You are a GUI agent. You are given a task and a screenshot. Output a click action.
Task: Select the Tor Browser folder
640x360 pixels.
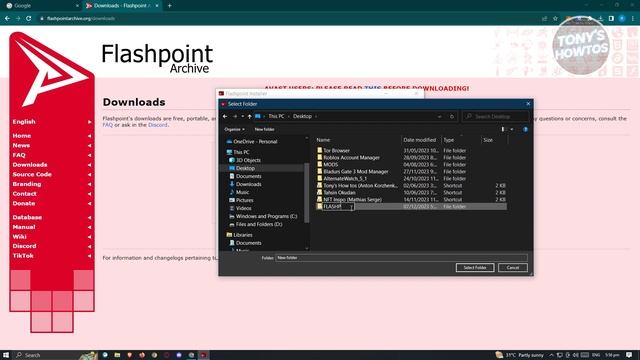336,151
